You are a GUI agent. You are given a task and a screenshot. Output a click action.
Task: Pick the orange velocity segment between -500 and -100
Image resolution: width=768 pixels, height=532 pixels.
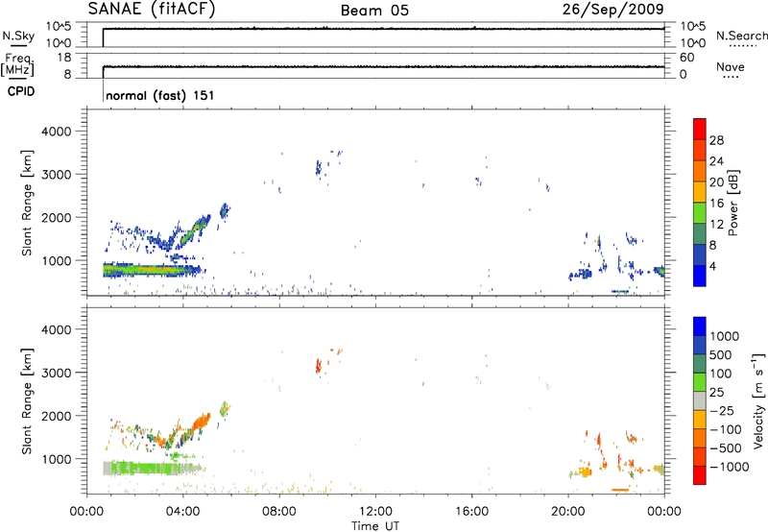coord(700,438)
